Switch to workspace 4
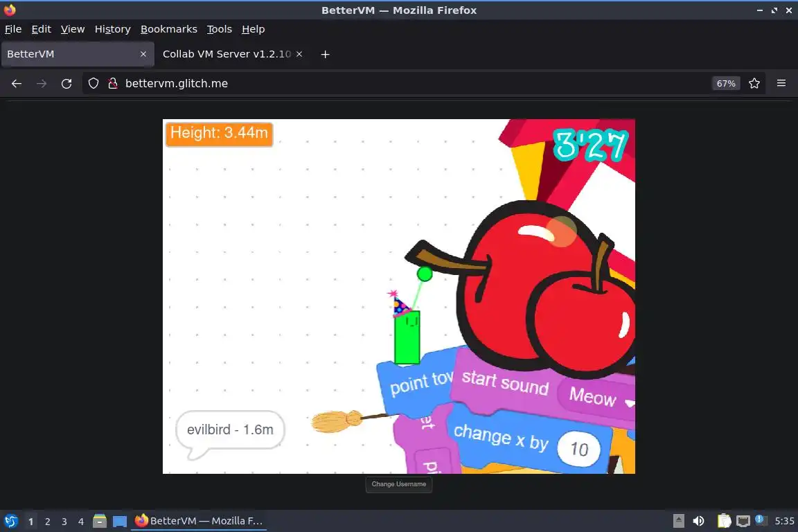798x532 pixels. (x=80, y=522)
